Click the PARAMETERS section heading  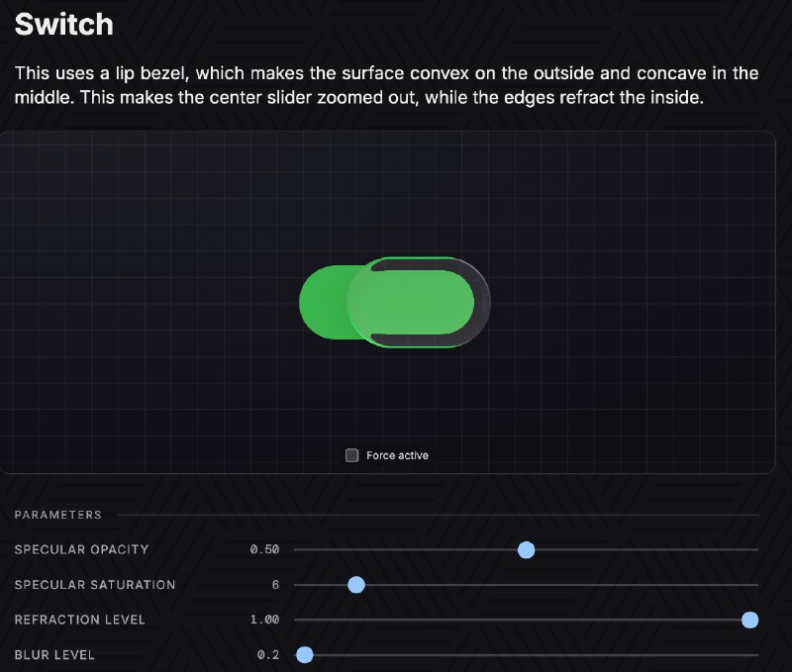(x=57, y=515)
